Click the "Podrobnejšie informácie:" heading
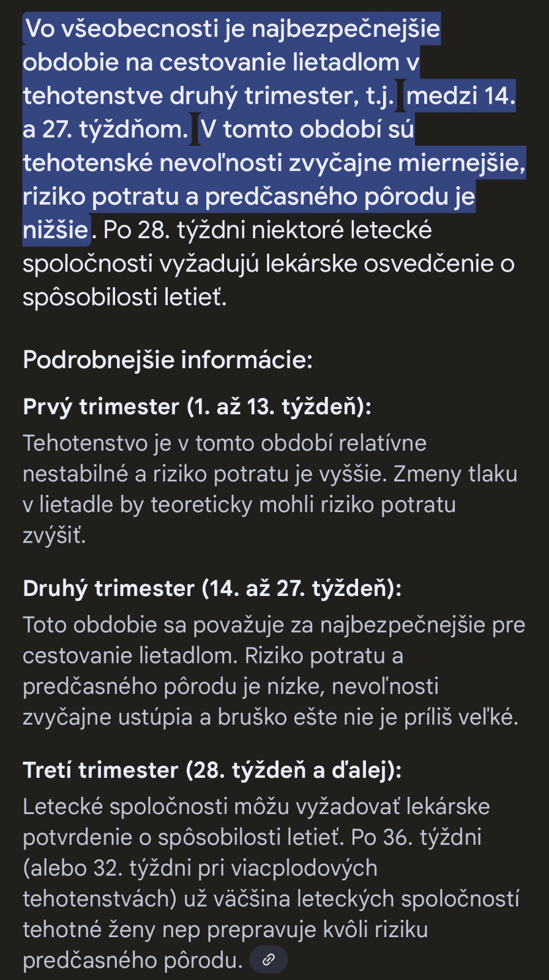Image resolution: width=549 pixels, height=980 pixels. pos(167,360)
